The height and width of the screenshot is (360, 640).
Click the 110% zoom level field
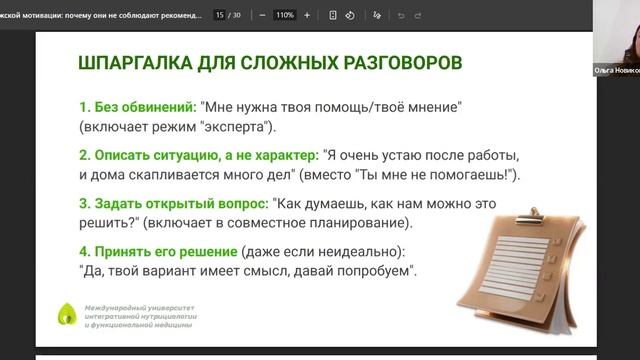click(284, 15)
